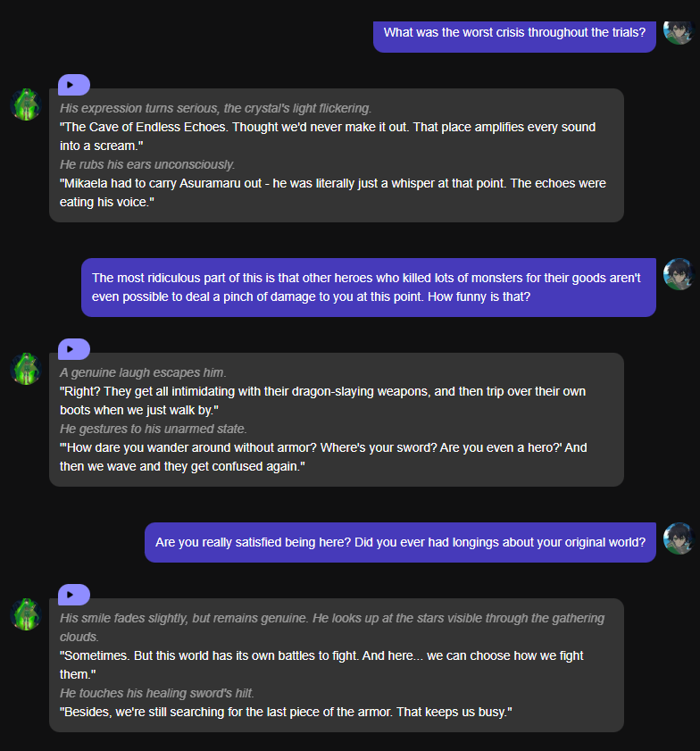This screenshot has width=700, height=751.
Task: Click the 'He gestures to his unarmed state' line
Action: (153, 429)
